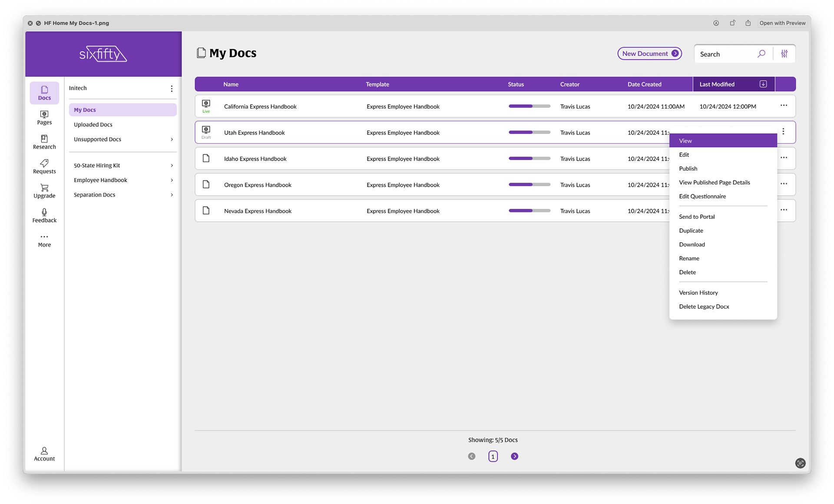
Task: Click the New Document button
Action: [649, 53]
